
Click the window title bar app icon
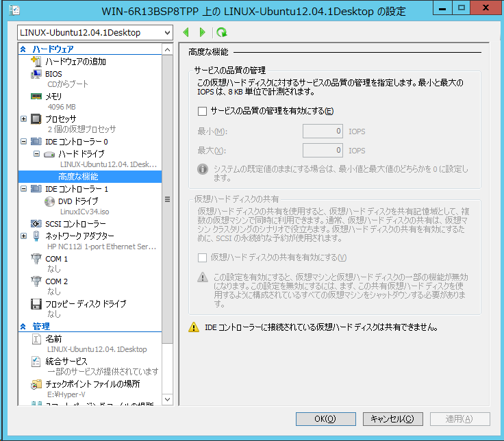coord(14,10)
